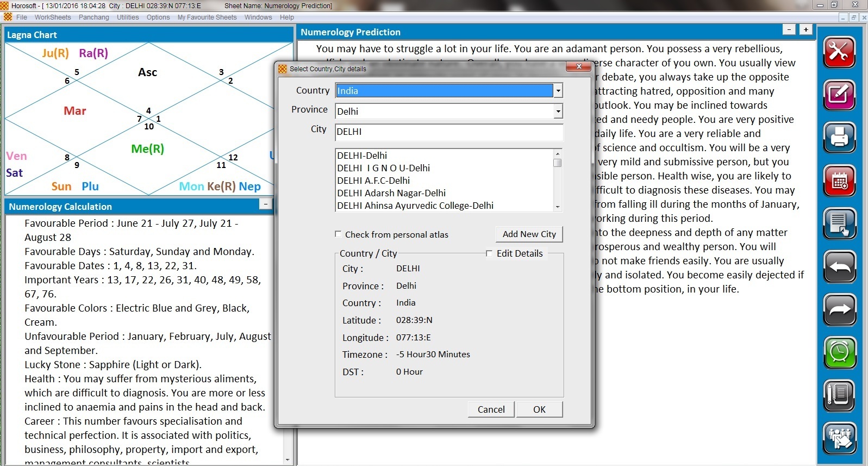Click Ju(R) in the Lagna Chart
Image resolution: width=868 pixels, height=466 pixels.
[x=55, y=53]
